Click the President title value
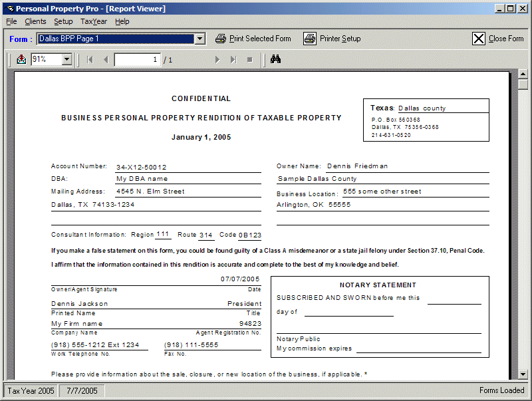 pos(244,304)
